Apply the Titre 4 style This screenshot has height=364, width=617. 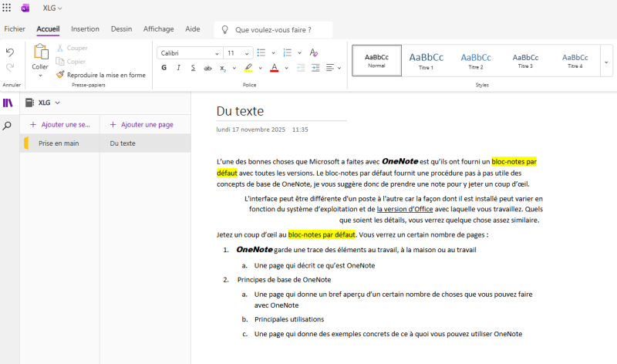click(x=575, y=61)
